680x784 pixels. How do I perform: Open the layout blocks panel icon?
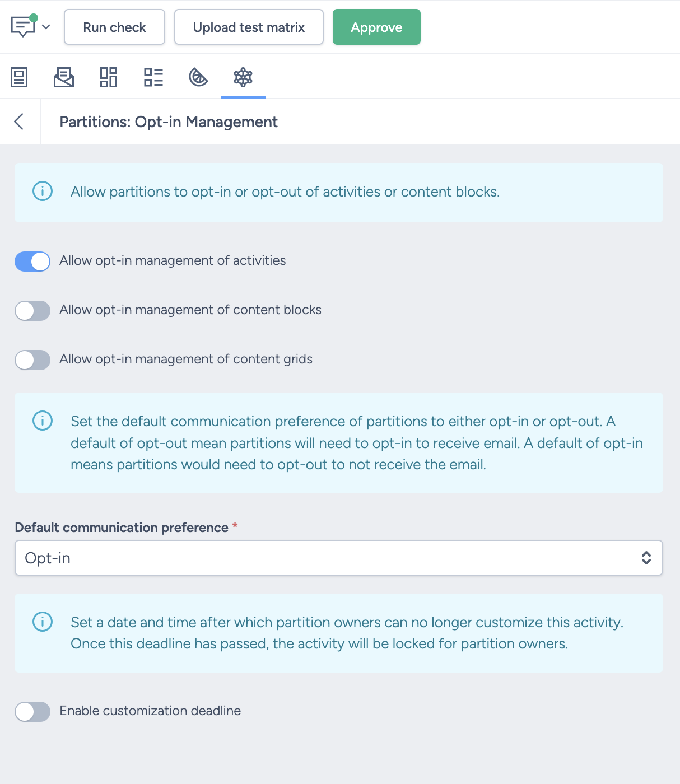[109, 77]
